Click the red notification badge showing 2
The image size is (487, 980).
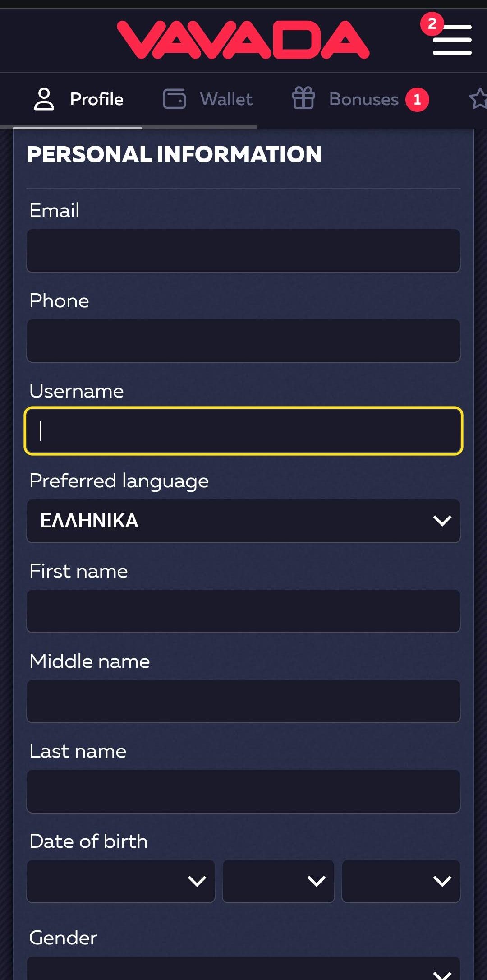click(x=432, y=24)
